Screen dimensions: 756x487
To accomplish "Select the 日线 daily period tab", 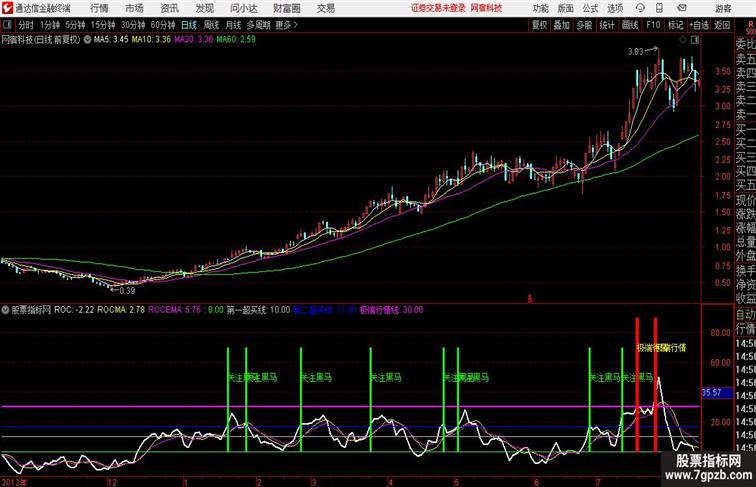I will [x=189, y=25].
